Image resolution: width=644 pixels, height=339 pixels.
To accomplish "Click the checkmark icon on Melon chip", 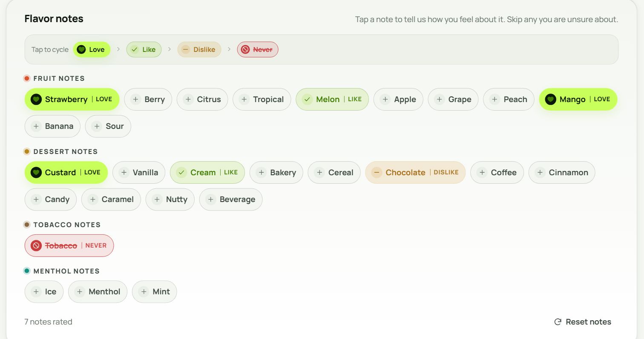I will (307, 99).
